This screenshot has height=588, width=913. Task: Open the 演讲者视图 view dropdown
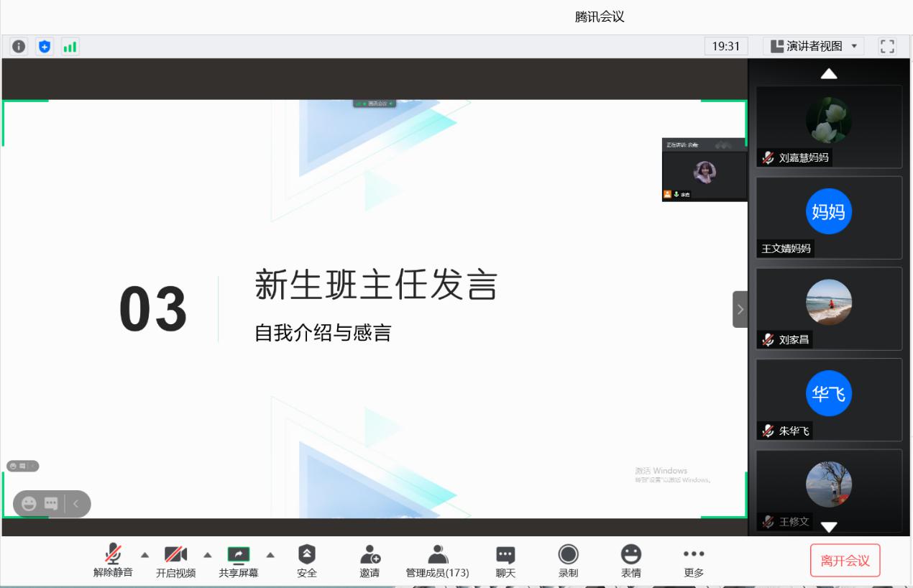point(813,47)
